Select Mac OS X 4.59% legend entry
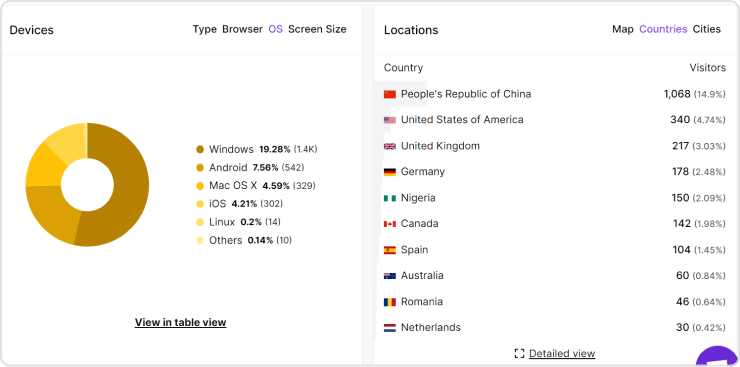740x367 pixels. tap(256, 186)
